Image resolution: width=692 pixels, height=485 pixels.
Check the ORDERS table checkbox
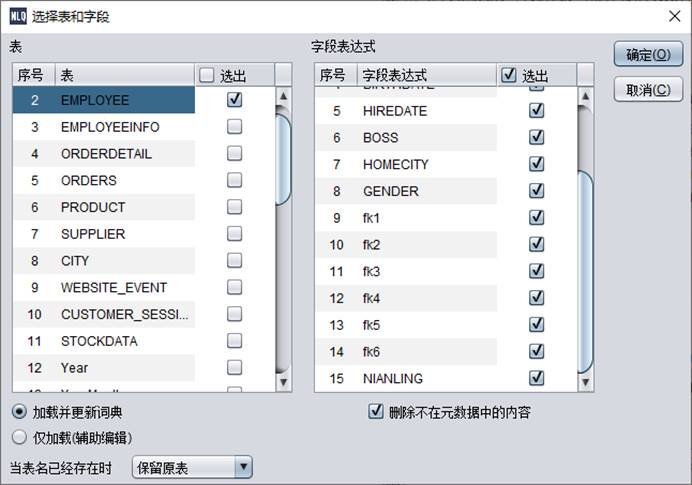[x=235, y=181]
